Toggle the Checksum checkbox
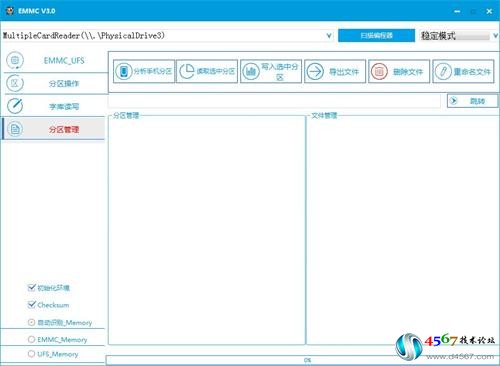500x366 pixels. click(x=32, y=304)
